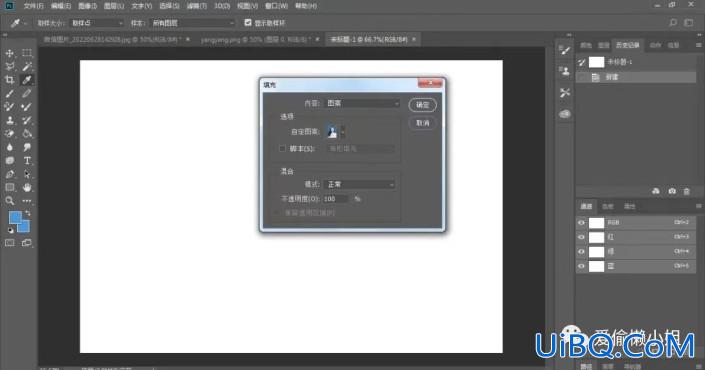Screen dimensions: 705x370
Task: Select the Pencil tool
Action: [27, 94]
